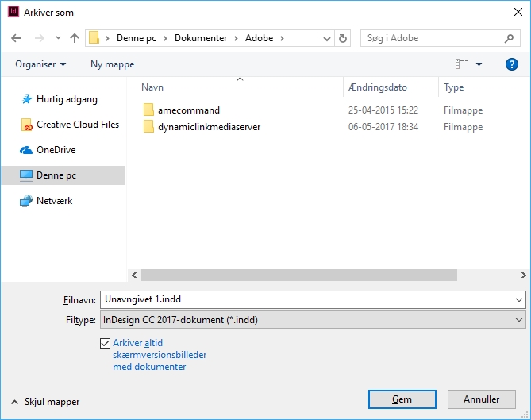Open the Organiser menu
Image resolution: width=531 pixels, height=420 pixels.
40,64
